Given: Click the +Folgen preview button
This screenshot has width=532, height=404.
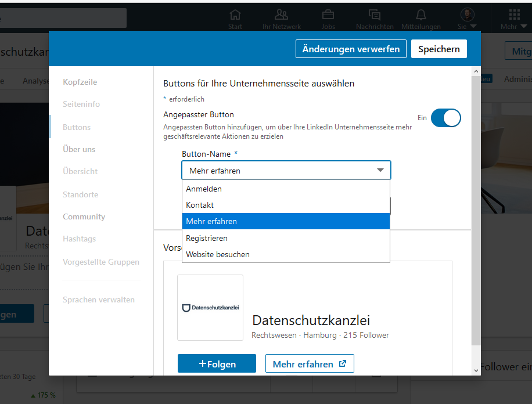Looking at the screenshot, I should click(217, 363).
